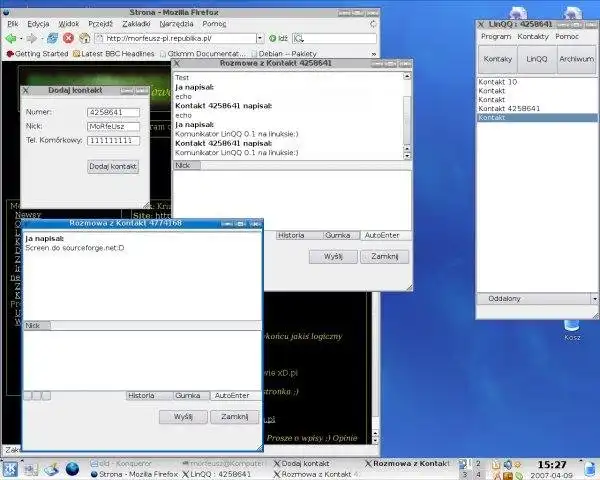Open the Przejdź menu in Firefox
This screenshot has width=600, height=480.
pyautogui.click(x=101, y=24)
